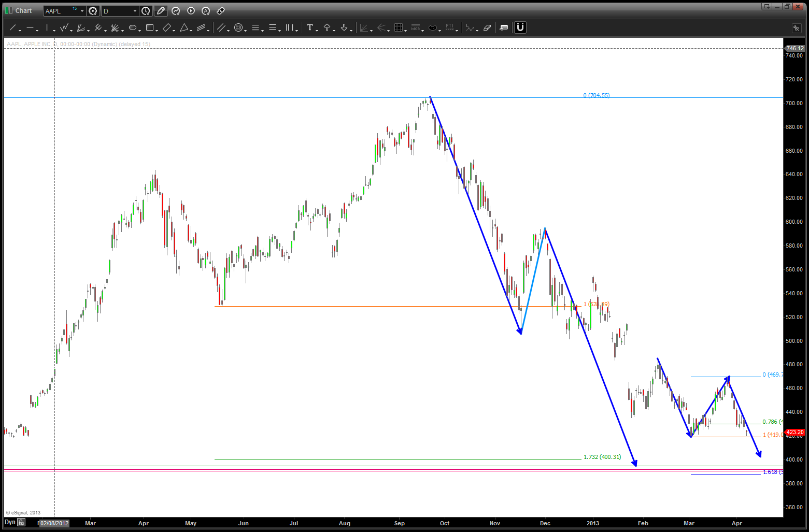Choose the rectangle drawing tool
The height and width of the screenshot is (532, 809).
pos(150,27)
